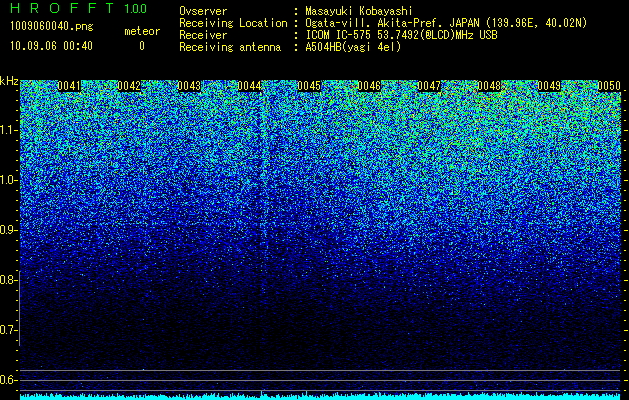Click the 0041 time marker
Viewport: 629px width, 400px height.
point(69,86)
